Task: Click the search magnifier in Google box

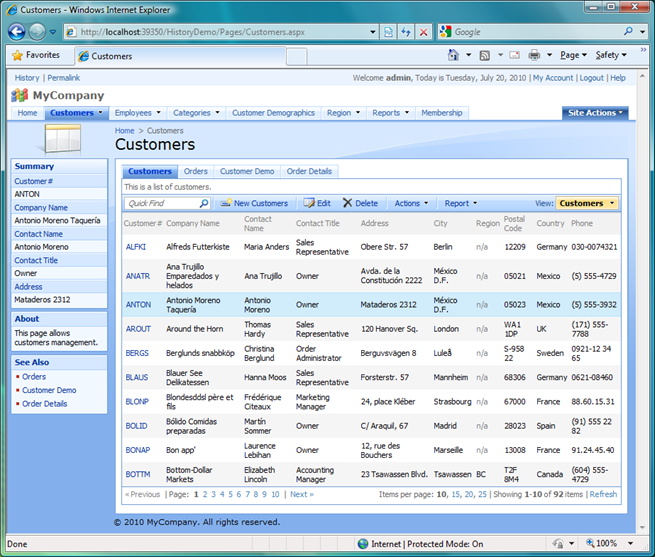Action: pos(628,31)
